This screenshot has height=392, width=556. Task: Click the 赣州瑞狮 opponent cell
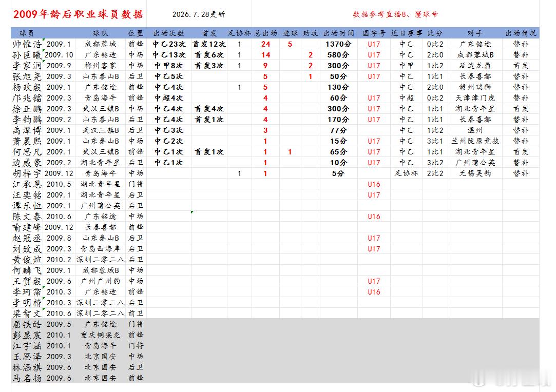pos(475,87)
